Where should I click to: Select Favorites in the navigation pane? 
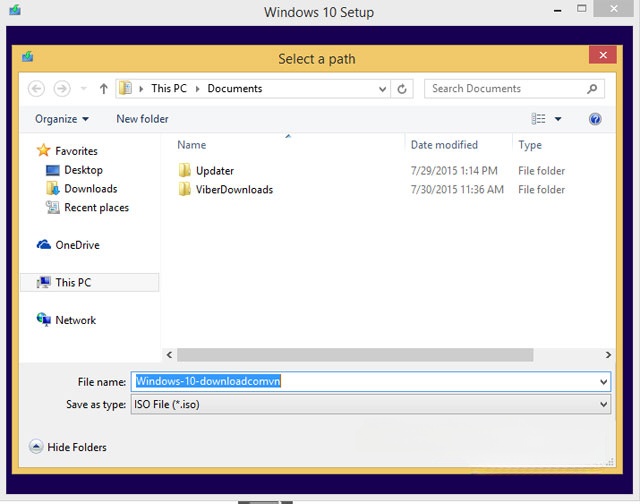pos(76,151)
